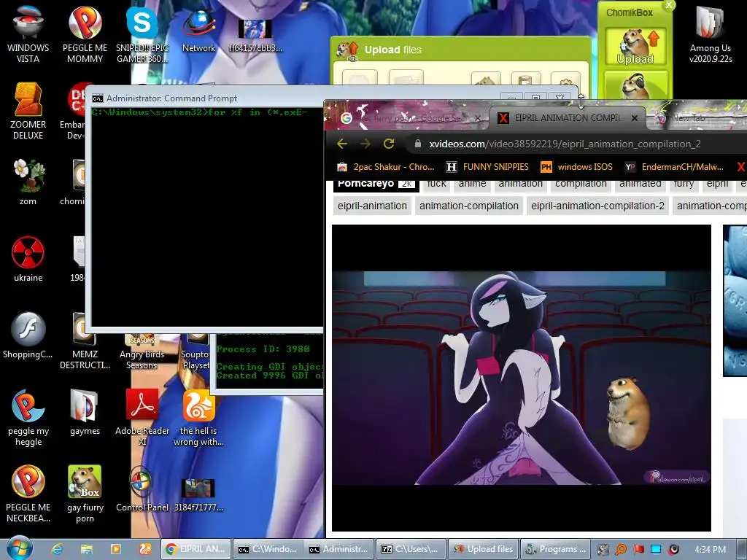Open the ukraine radiation icon

click(28, 259)
